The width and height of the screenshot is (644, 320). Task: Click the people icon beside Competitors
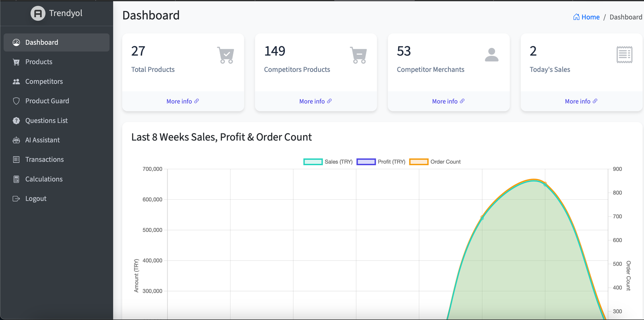click(16, 82)
